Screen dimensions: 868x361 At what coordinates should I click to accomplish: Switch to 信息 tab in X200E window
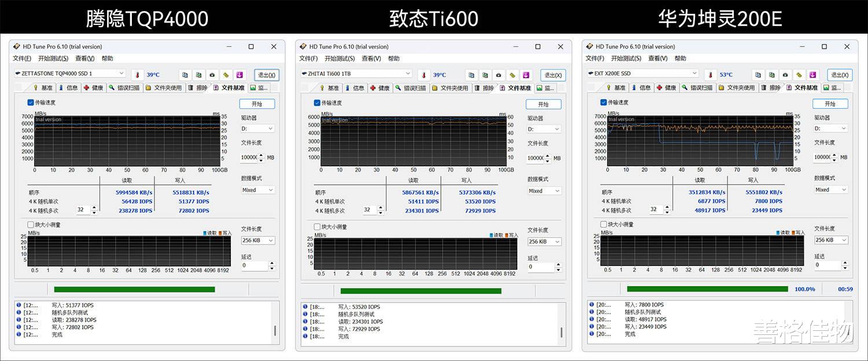(x=641, y=87)
